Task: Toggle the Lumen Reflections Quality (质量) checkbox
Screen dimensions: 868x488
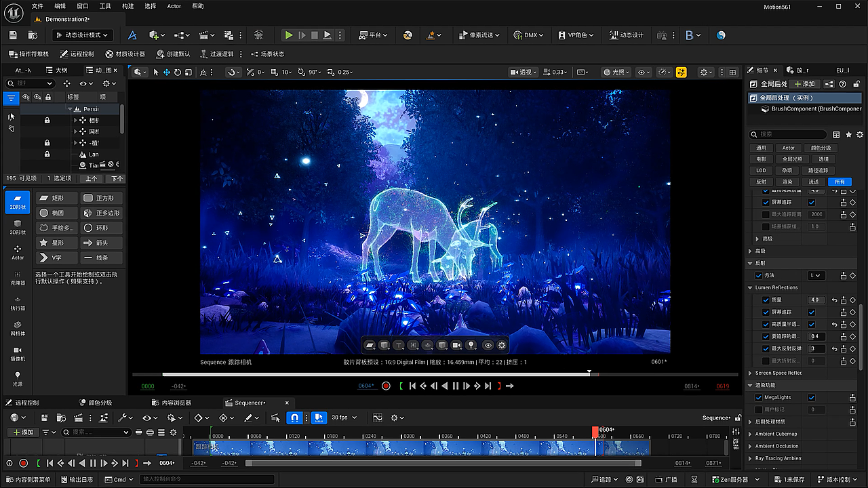Action: pyautogui.click(x=767, y=300)
